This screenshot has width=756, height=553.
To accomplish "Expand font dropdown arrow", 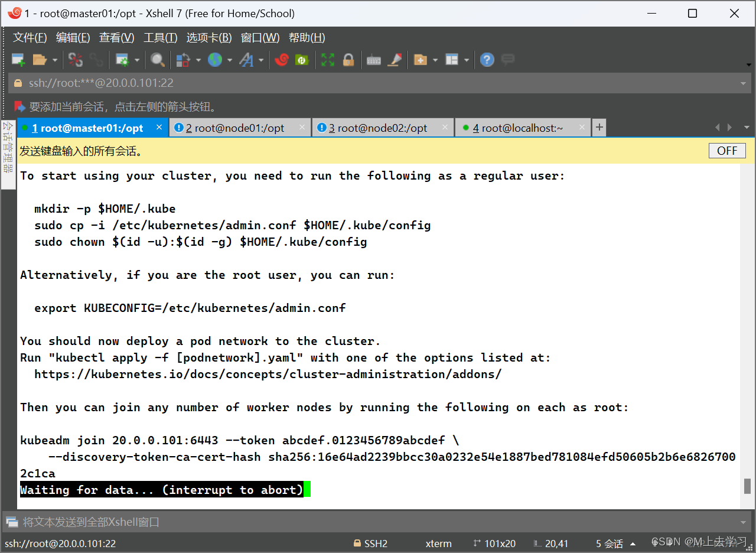I will 261,60.
